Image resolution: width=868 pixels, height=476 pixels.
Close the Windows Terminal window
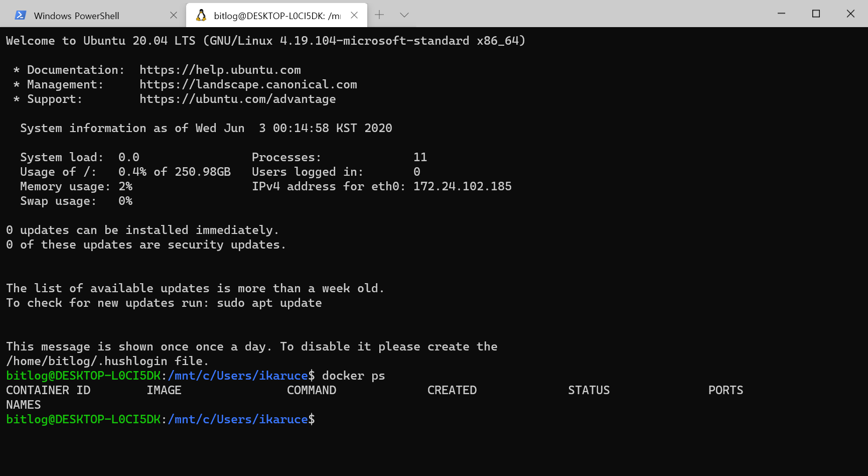[850, 14]
